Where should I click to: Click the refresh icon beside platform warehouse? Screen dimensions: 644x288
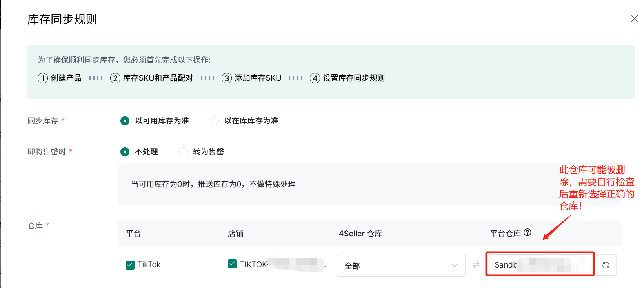point(606,265)
